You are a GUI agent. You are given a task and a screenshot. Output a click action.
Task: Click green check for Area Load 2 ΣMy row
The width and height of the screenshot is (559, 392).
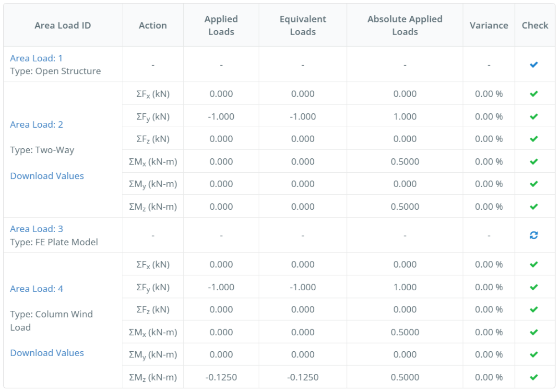point(534,184)
